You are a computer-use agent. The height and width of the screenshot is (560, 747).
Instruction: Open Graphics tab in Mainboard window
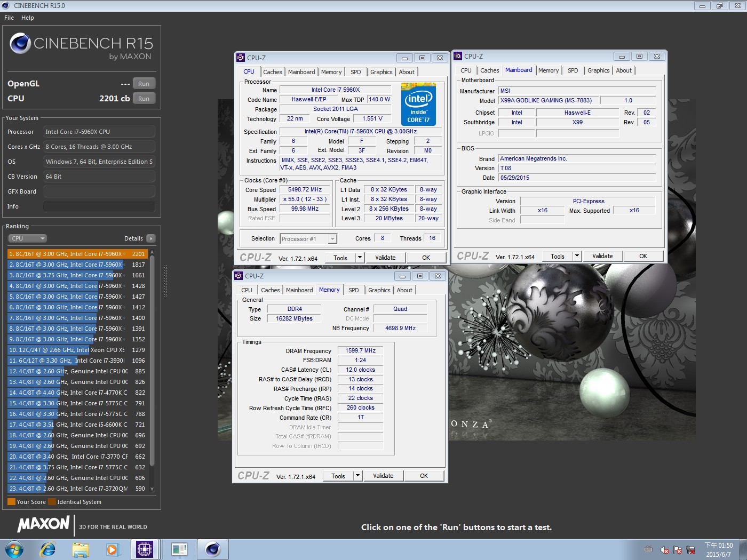tap(599, 70)
